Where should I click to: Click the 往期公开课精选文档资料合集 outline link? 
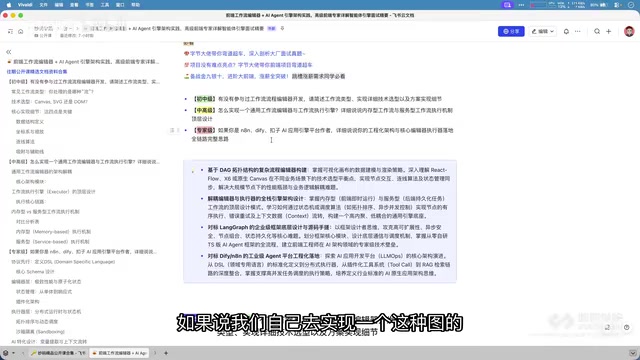(37, 71)
